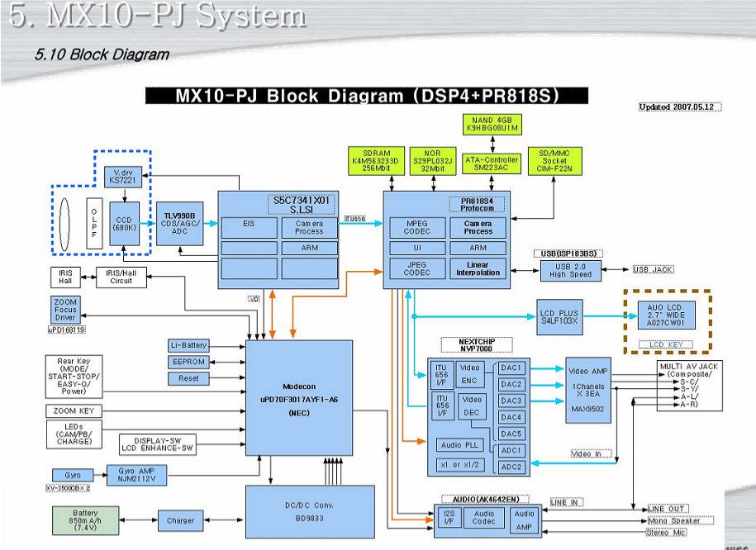Select the CCD (680K) sensor block
The image size is (756, 550).
tap(125, 224)
